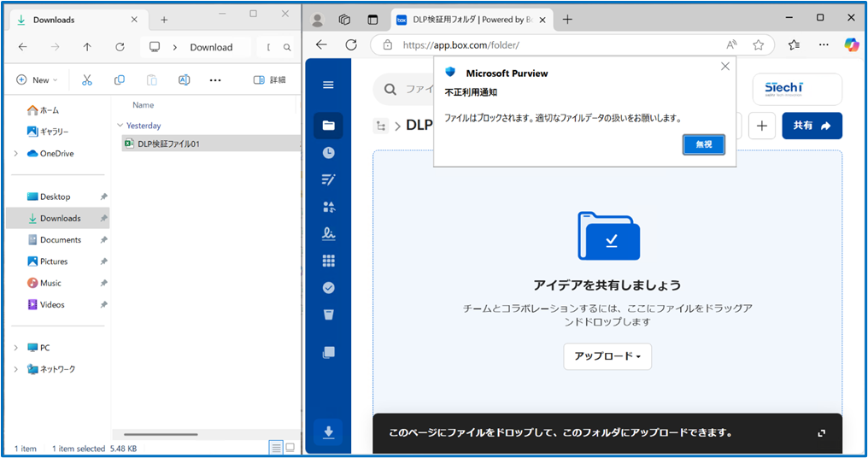The height and width of the screenshot is (458, 868).
Task: Add page to favorites star icon
Action: pyautogui.click(x=758, y=44)
